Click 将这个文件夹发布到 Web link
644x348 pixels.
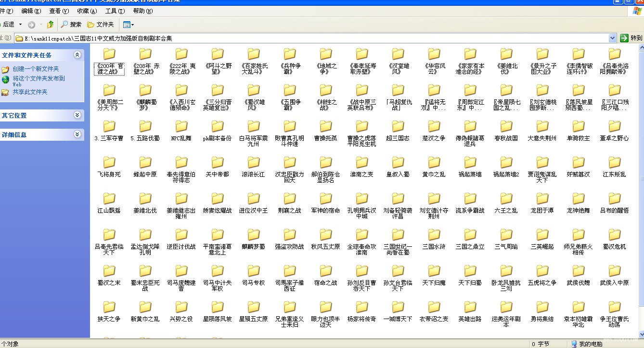tap(39, 80)
